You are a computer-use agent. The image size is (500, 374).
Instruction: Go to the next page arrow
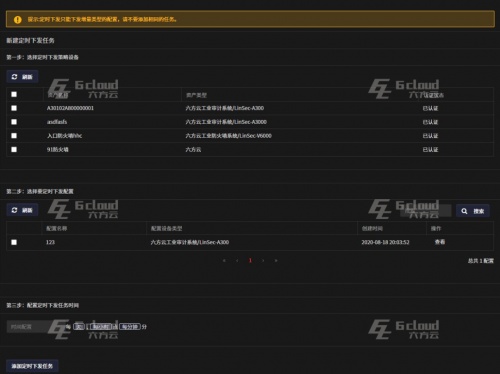(x=263, y=261)
